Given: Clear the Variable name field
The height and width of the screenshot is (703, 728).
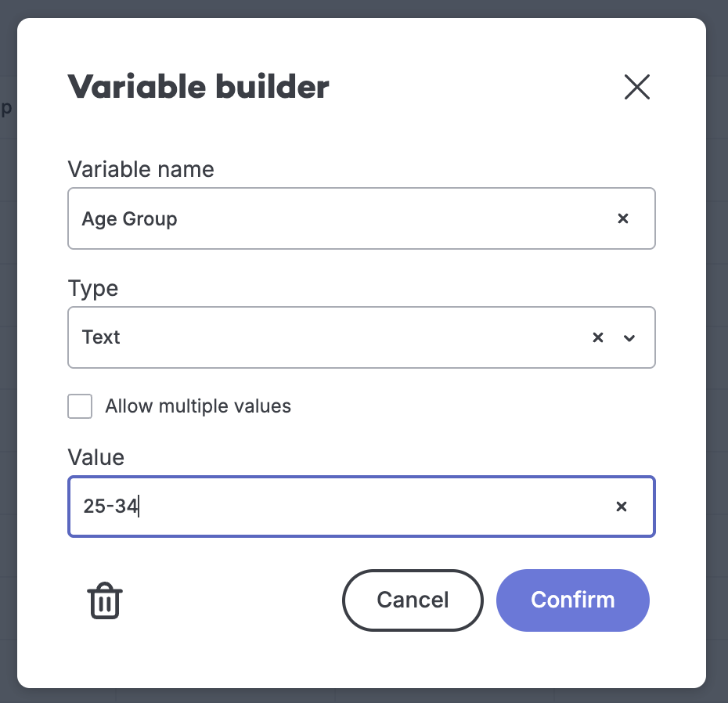Looking at the screenshot, I should pyautogui.click(x=623, y=219).
